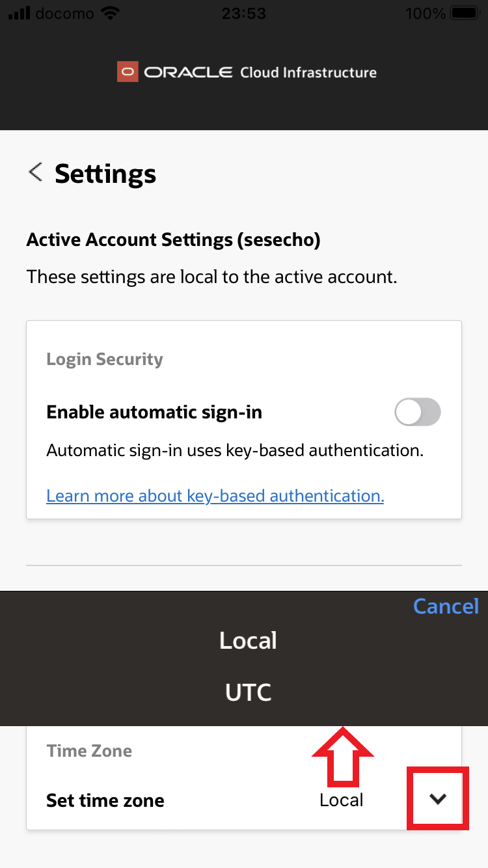Tap the Settings page heading
The width and height of the screenshot is (488, 868).
coord(105,174)
